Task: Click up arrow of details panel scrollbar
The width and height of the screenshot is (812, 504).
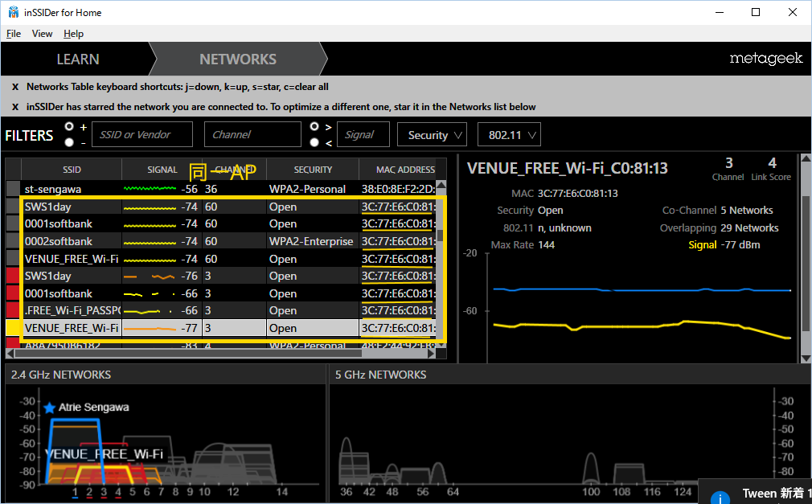Action: 806,158
